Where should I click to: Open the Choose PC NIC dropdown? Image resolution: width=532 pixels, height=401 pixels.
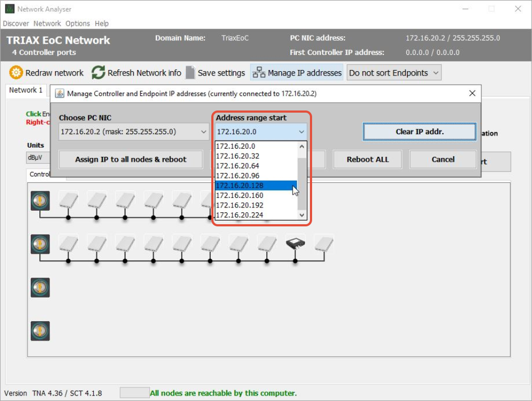point(134,132)
